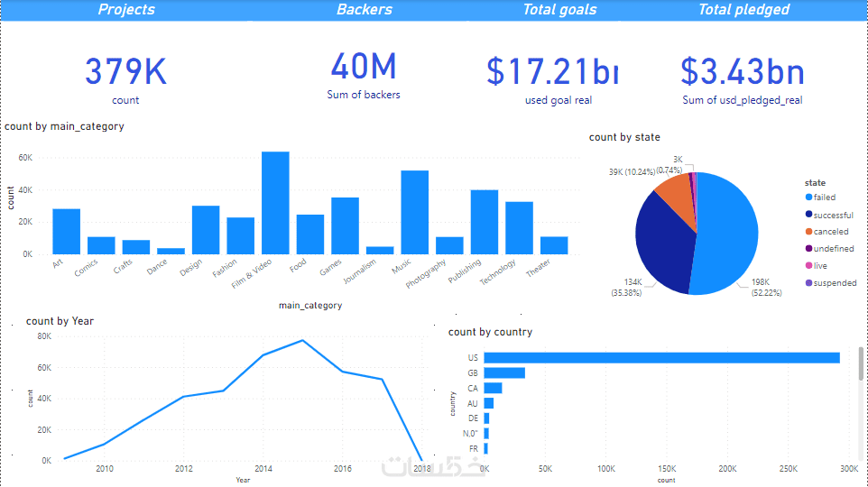
Task: Select the Food bar
Action: coord(310,234)
